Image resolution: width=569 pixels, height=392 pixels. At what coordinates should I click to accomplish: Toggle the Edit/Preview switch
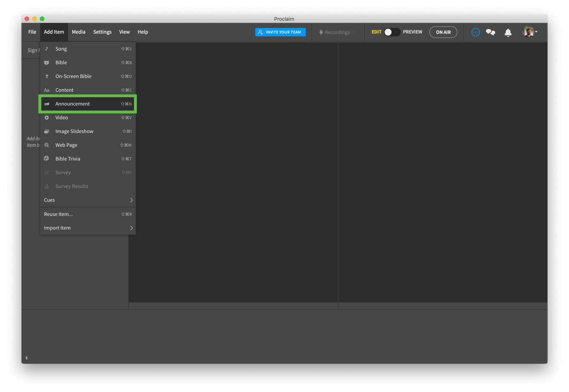[392, 32]
